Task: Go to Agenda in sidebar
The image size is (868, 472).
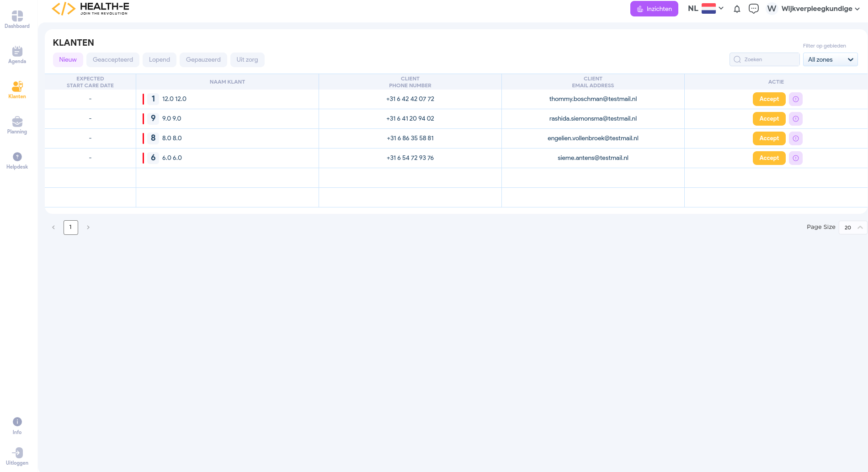Action: pyautogui.click(x=17, y=52)
